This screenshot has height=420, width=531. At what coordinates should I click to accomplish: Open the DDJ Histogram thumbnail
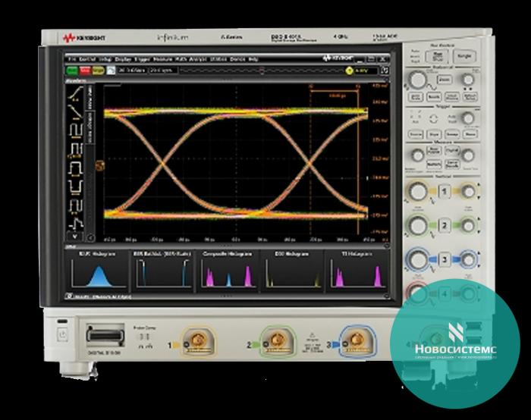pyautogui.click(x=292, y=271)
